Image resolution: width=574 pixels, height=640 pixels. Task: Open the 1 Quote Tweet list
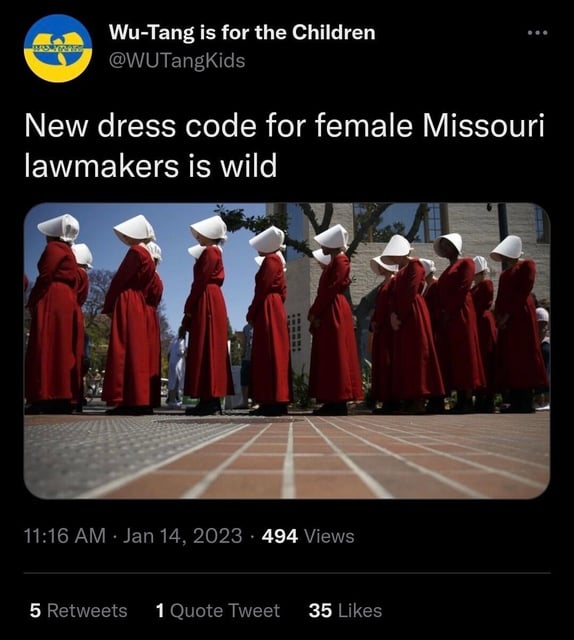click(x=218, y=611)
